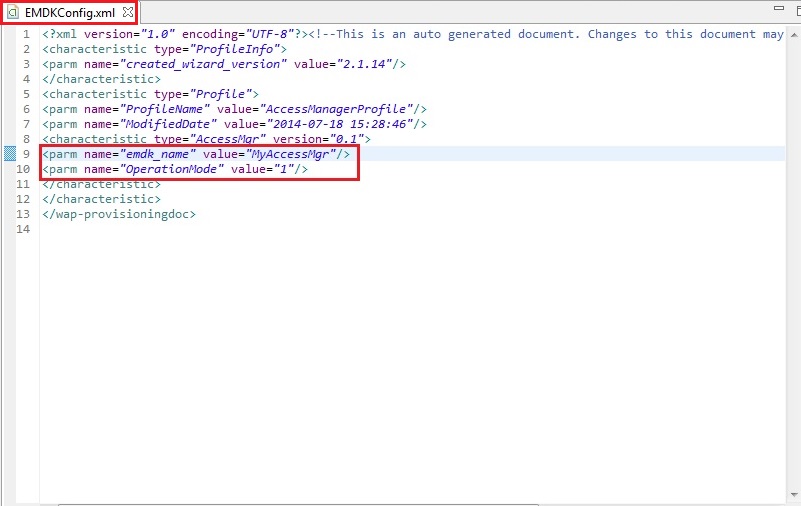
Task: Click the closing wap-provisioningdoc tag
Action: pos(119,214)
